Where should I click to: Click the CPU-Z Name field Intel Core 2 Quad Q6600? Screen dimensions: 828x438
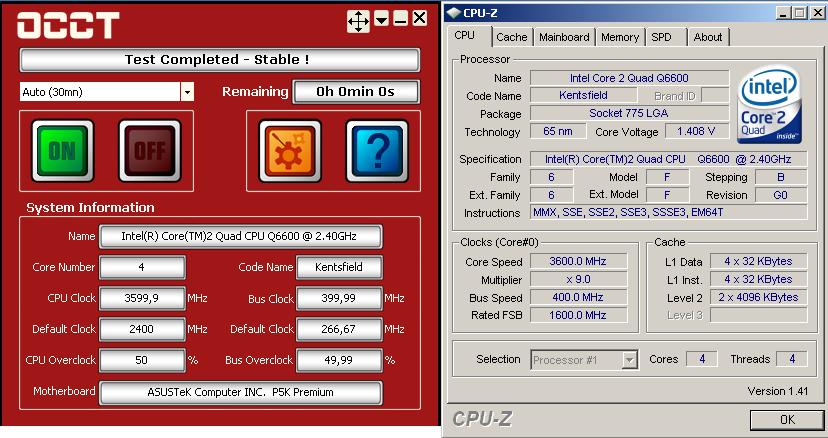pyautogui.click(x=629, y=78)
